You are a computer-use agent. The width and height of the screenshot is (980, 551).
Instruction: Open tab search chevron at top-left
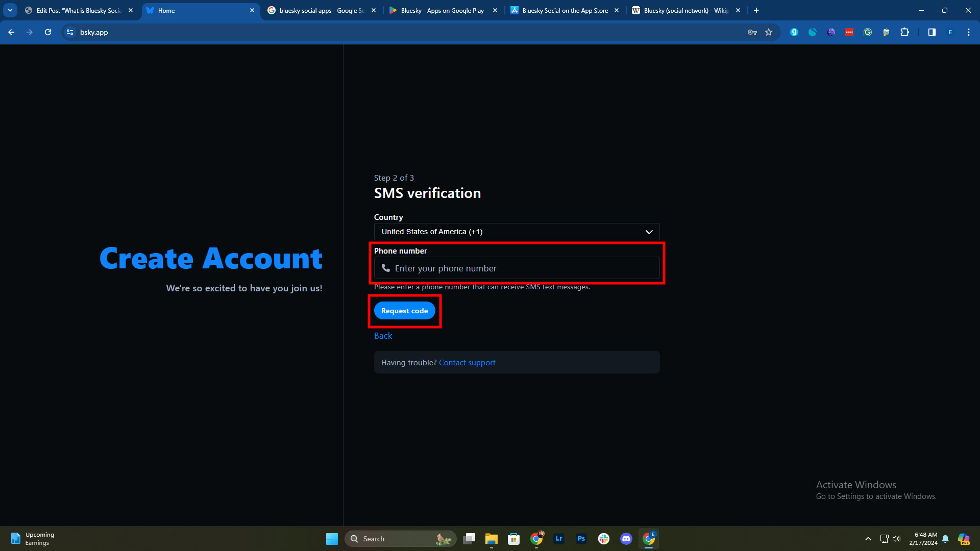click(10, 10)
